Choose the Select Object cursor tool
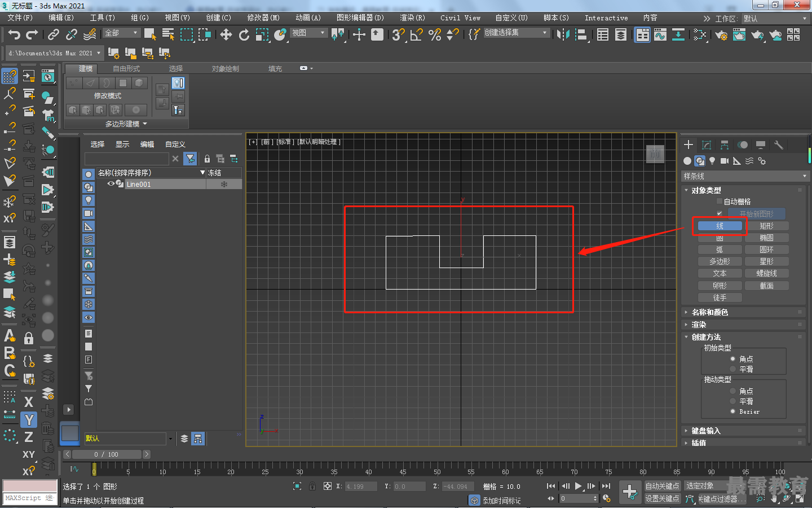Viewport: 812px width, 508px height. click(150, 35)
